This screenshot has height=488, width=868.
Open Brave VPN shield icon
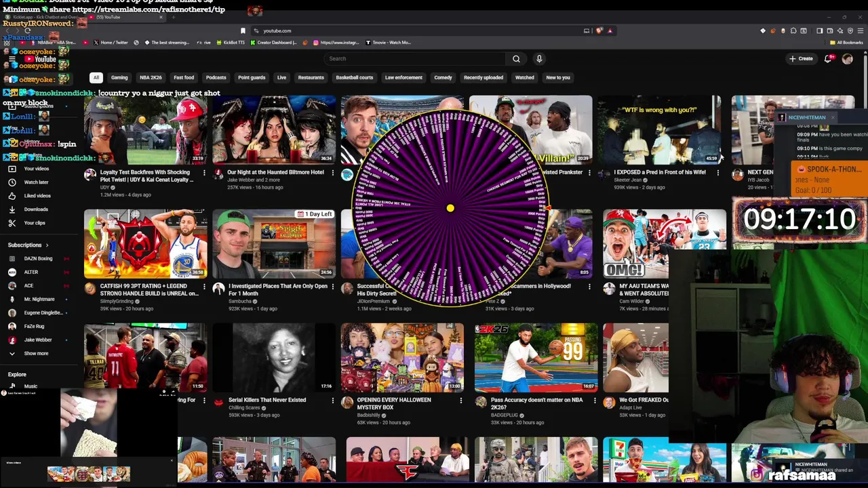pos(850,30)
